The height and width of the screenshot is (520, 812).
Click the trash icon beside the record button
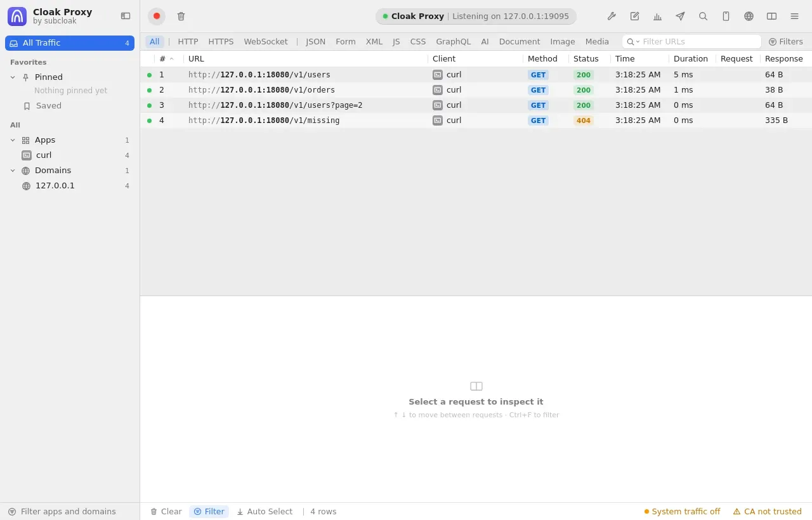tap(181, 16)
